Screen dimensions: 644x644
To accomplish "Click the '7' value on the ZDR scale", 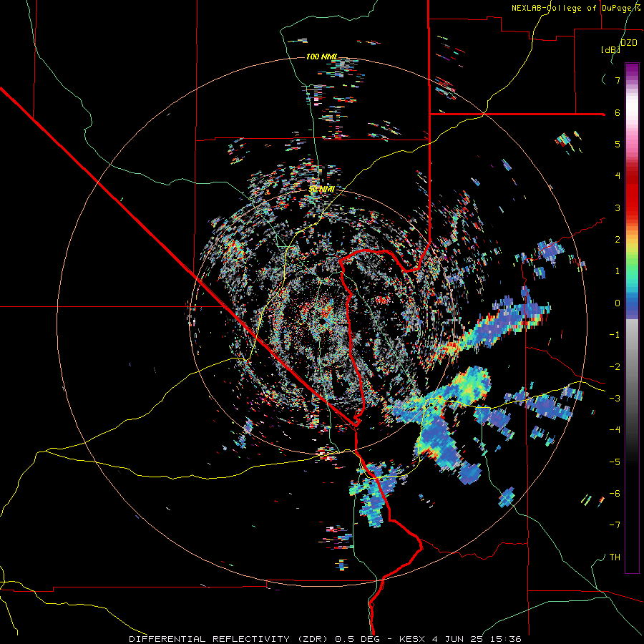I will [x=618, y=80].
